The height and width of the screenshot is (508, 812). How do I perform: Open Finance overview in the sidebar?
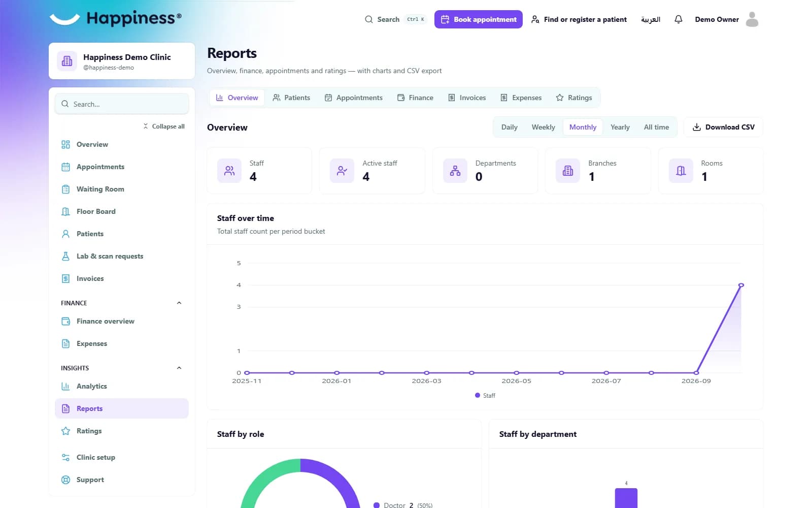click(122, 321)
